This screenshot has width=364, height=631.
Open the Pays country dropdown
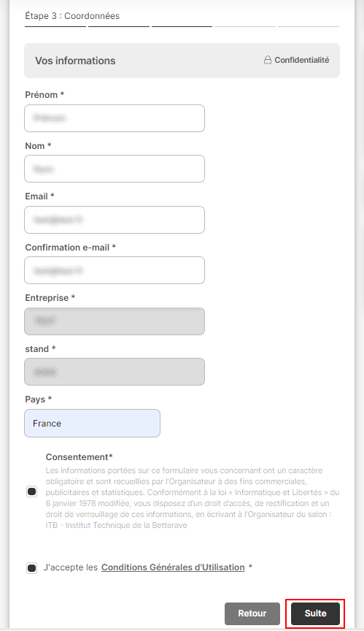tap(92, 424)
